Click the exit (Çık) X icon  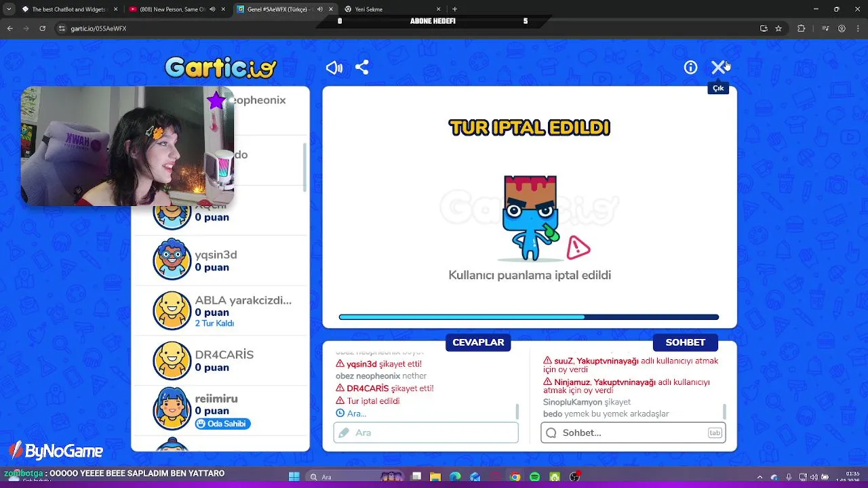click(718, 68)
